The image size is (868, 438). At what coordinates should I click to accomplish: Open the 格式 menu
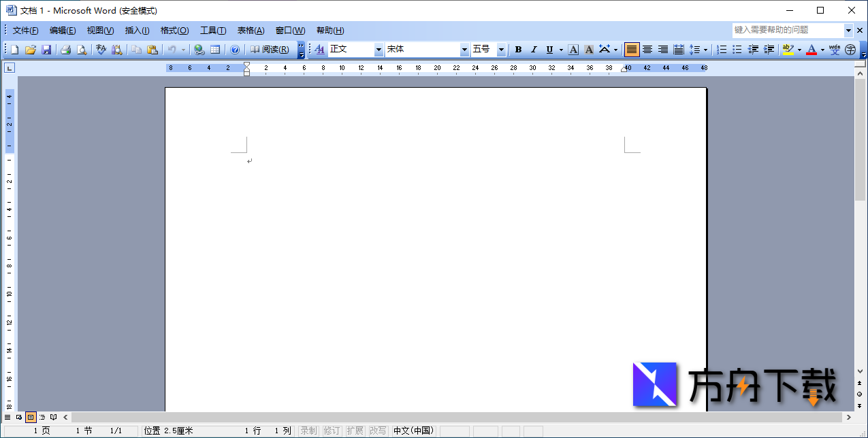coord(174,30)
